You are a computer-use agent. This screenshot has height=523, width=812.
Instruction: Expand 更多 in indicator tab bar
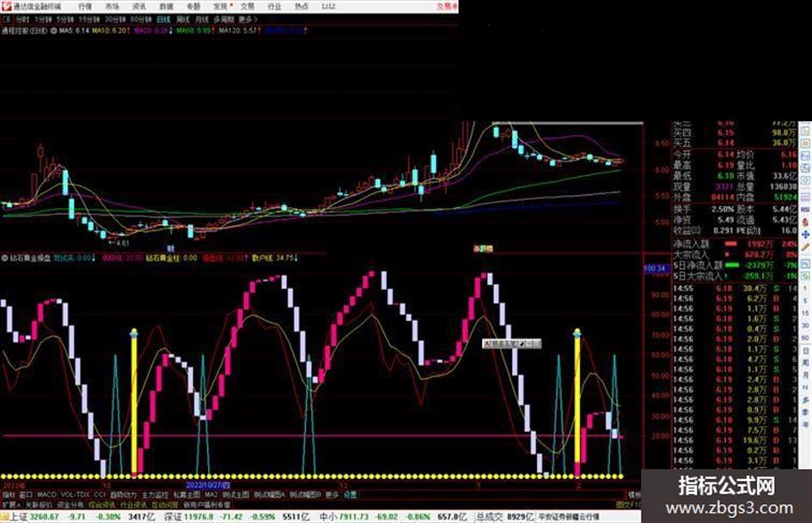(332, 495)
